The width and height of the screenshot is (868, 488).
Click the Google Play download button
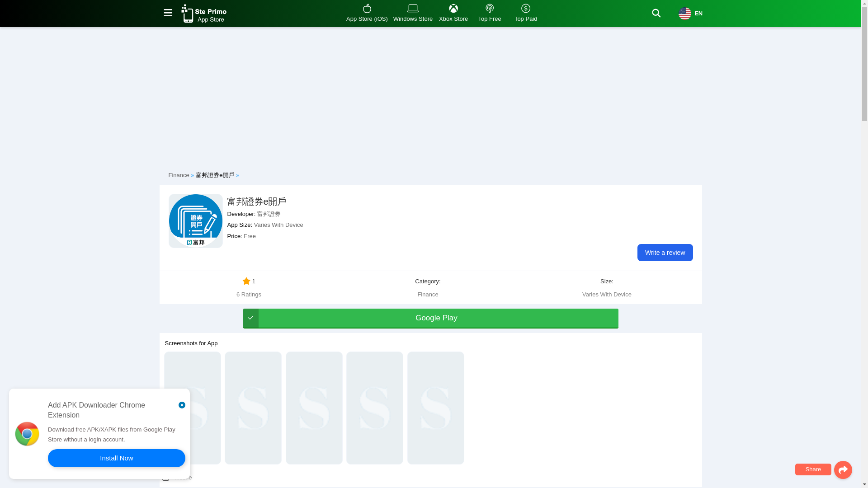(430, 318)
